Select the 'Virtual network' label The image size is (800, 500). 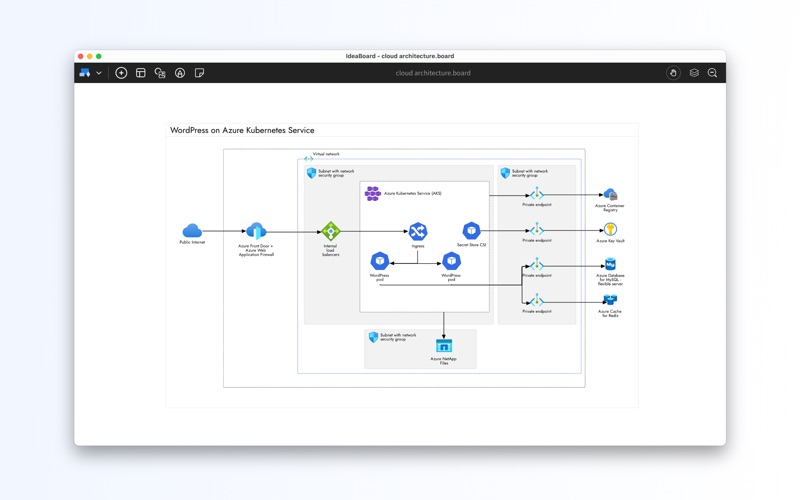pos(326,154)
